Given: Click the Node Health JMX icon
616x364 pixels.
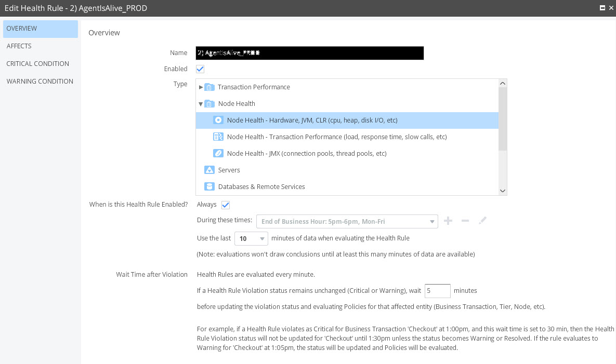Looking at the screenshot, I should 218,154.
